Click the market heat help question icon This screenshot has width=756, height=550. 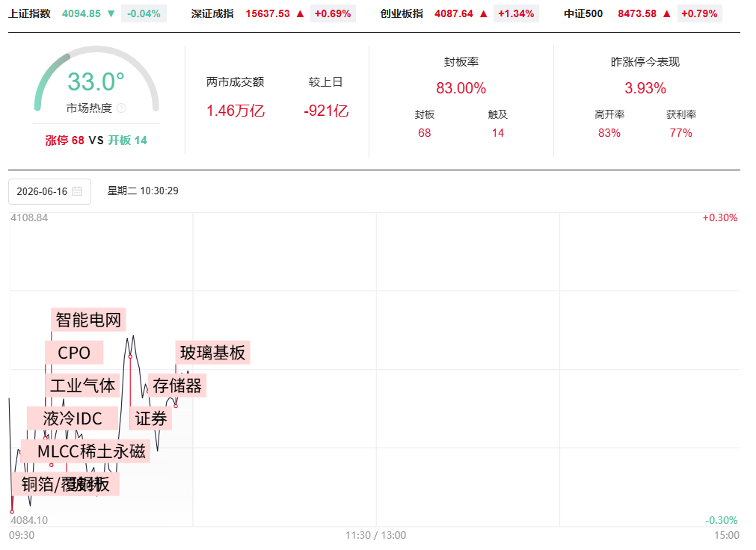[x=121, y=108]
